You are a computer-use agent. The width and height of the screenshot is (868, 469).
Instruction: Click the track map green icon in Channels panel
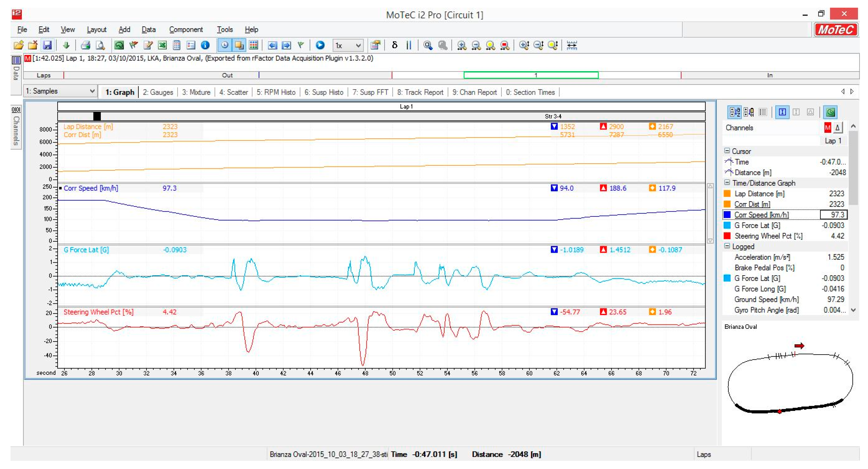click(830, 112)
